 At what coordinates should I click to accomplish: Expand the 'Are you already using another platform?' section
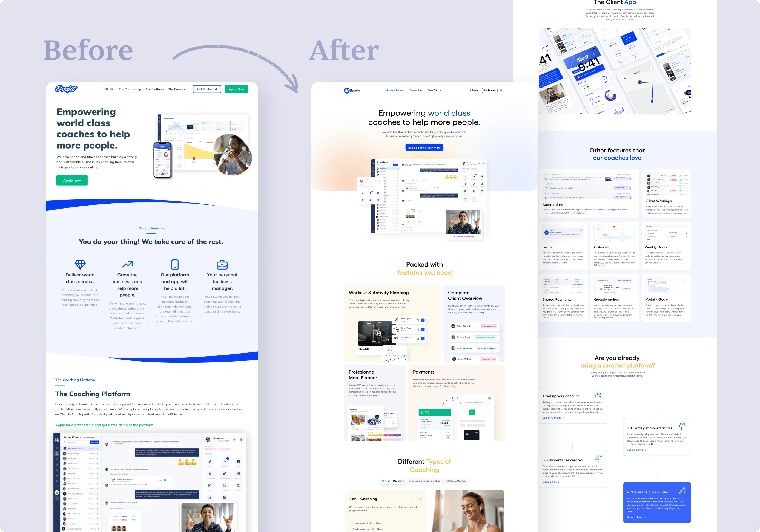(x=618, y=362)
